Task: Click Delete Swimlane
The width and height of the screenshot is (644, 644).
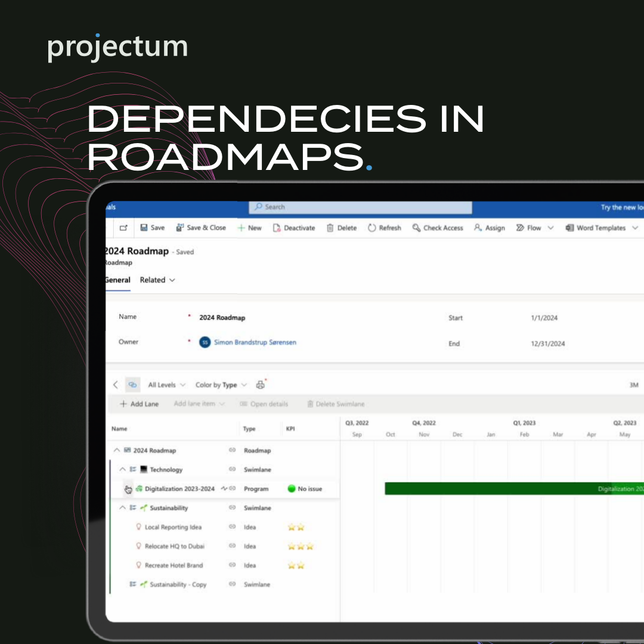Action: point(336,404)
